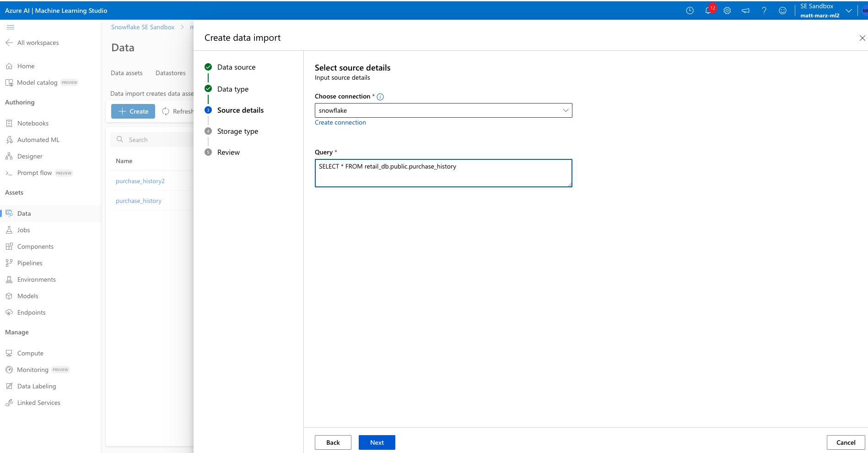The height and width of the screenshot is (453, 868).
Task: Expand the snowflake connection dropdown
Action: (443, 110)
